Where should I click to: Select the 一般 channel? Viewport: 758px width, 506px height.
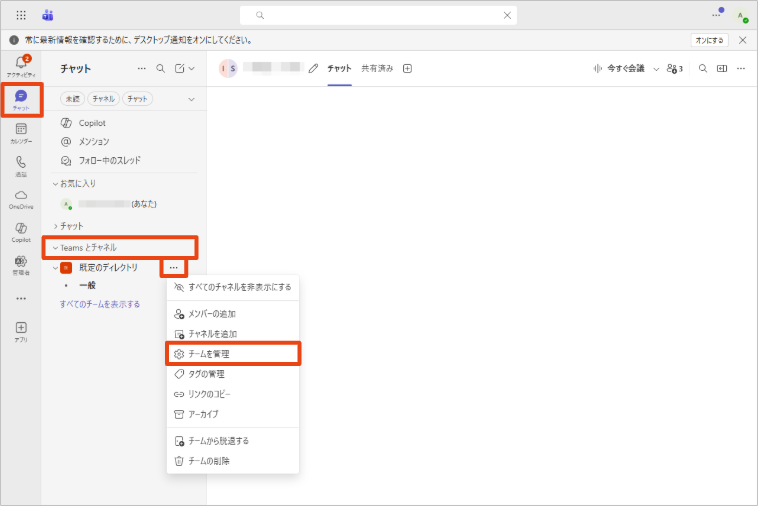click(87, 286)
